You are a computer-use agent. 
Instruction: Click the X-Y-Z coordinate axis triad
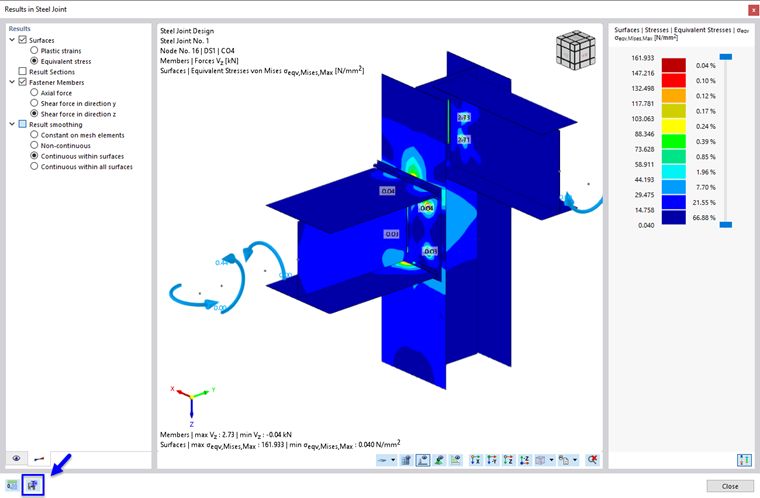192,404
